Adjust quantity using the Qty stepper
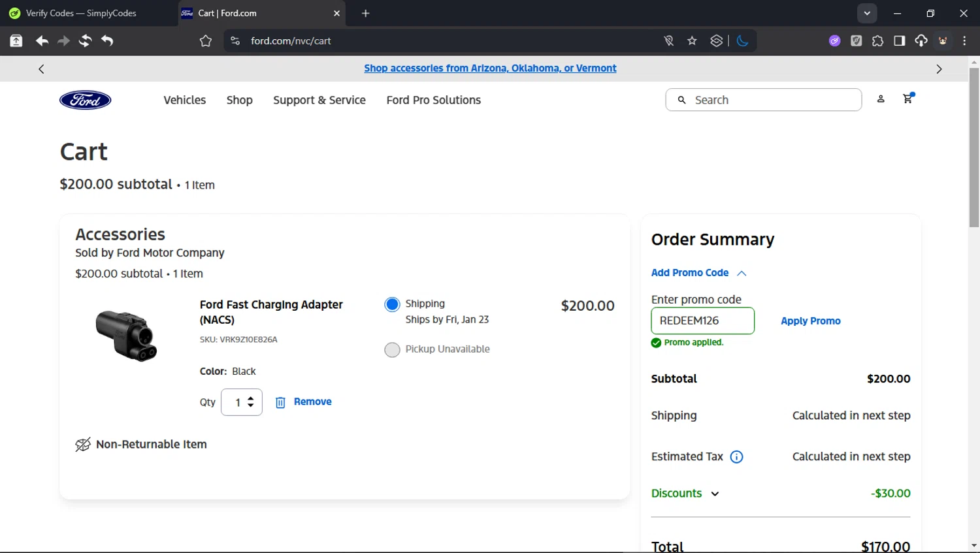 point(250,402)
